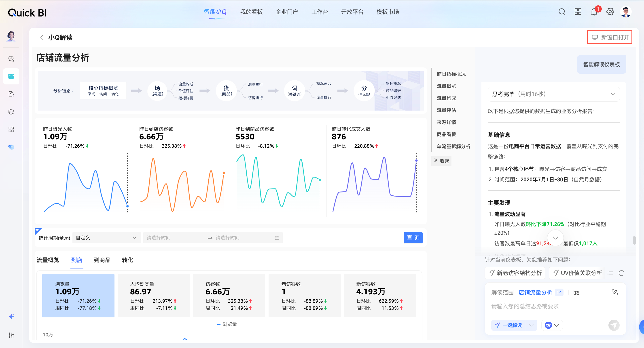Open the calendar icon in date range field
This screenshot has height=348, width=644.
277,238
